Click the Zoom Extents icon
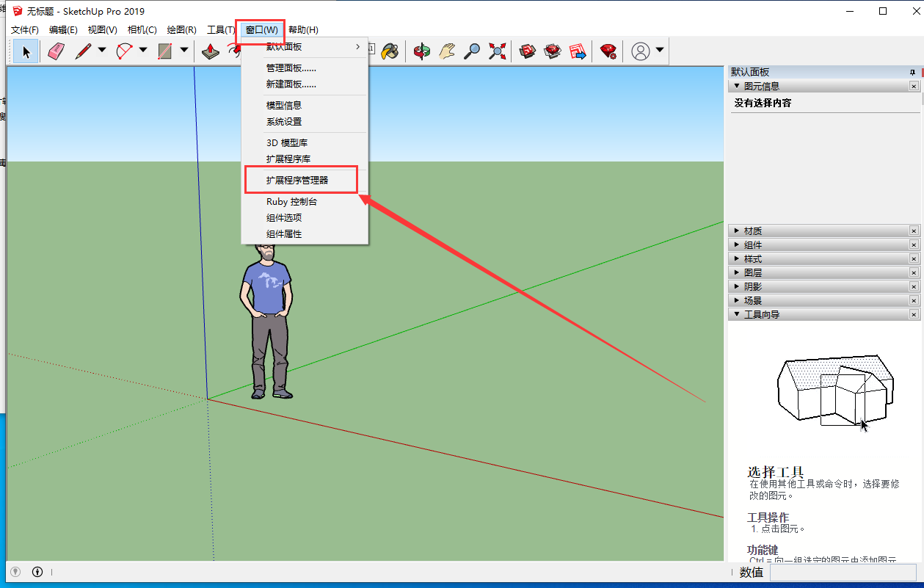 tap(497, 51)
